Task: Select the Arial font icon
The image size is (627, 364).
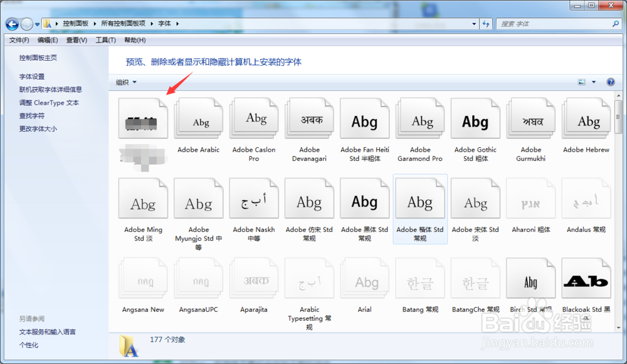Action: pyautogui.click(x=365, y=279)
